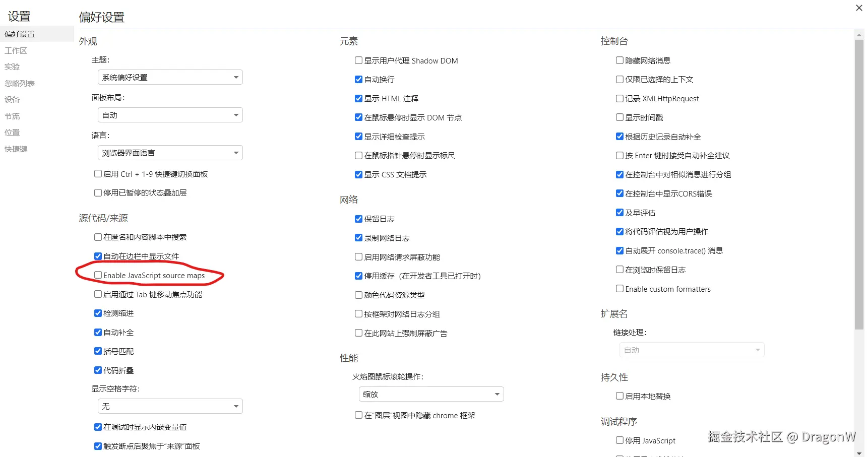
Task: Open the 快捷键 settings section
Action: pyautogui.click(x=16, y=148)
